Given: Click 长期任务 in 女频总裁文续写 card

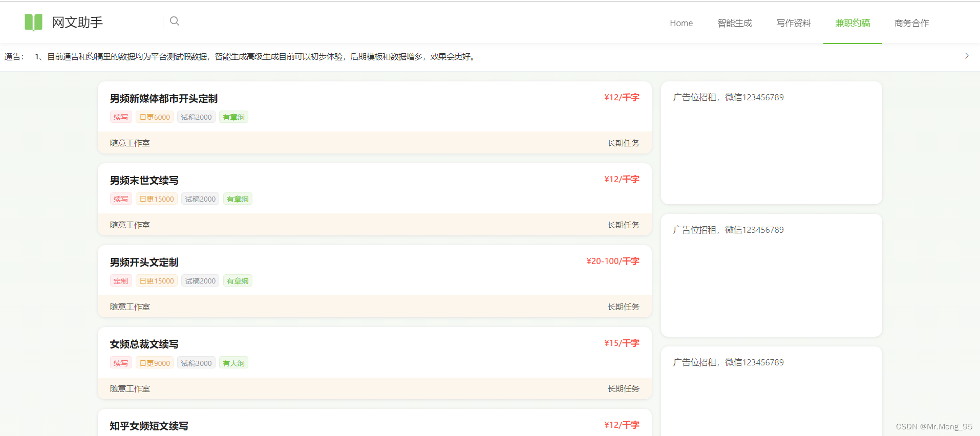Looking at the screenshot, I should coord(624,388).
